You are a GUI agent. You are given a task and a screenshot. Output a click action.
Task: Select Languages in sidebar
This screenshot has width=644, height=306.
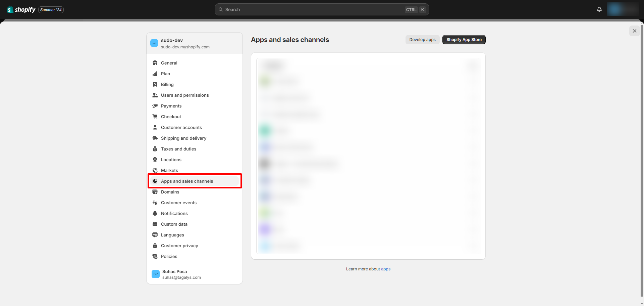(195, 235)
